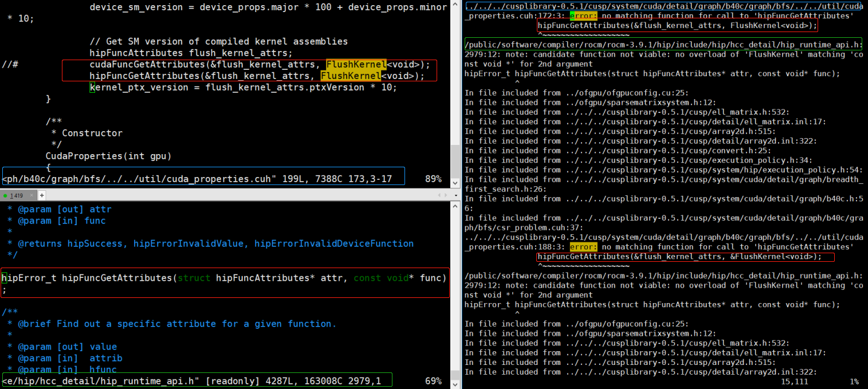Open the tab list dropdown arrow
The width and height of the screenshot is (868, 389).
pos(455,195)
